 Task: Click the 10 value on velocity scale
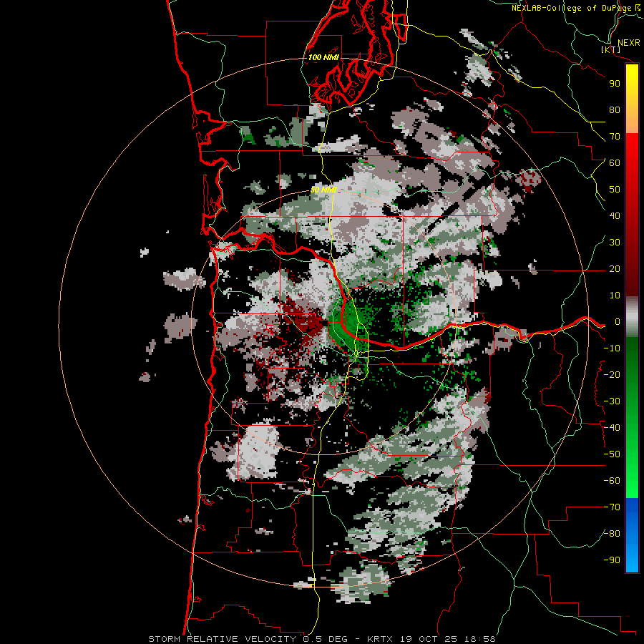coord(615,296)
